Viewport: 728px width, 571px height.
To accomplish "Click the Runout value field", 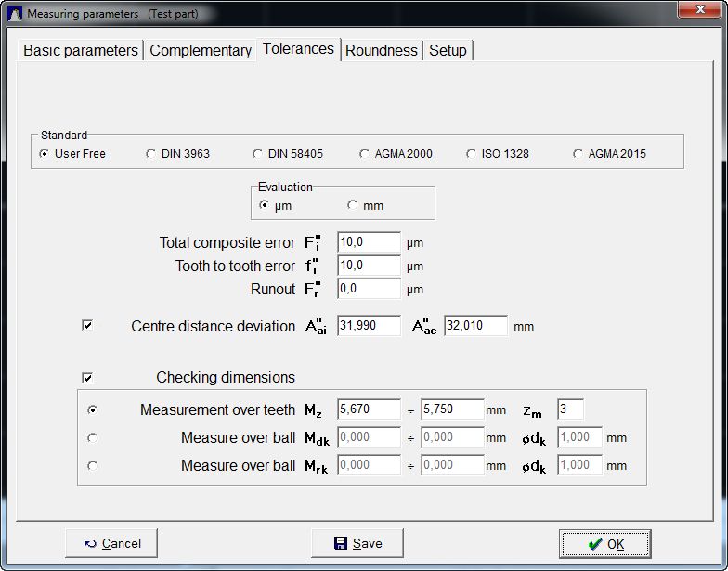I will [369, 289].
